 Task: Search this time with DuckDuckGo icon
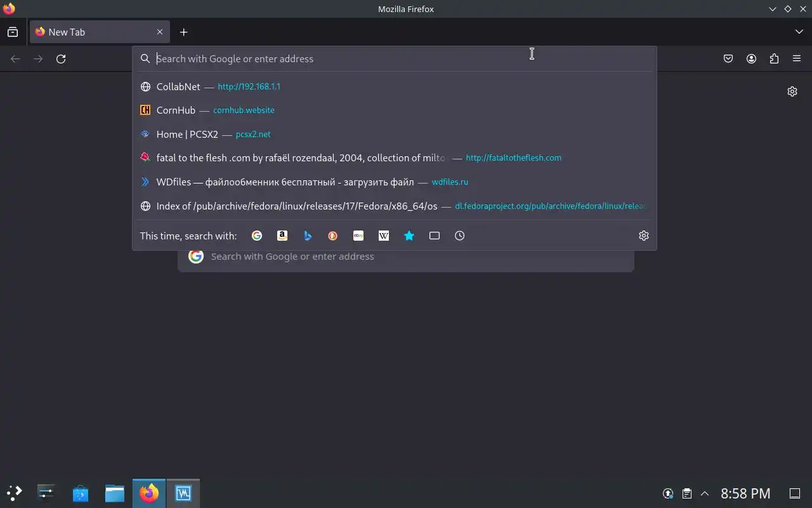pos(333,236)
